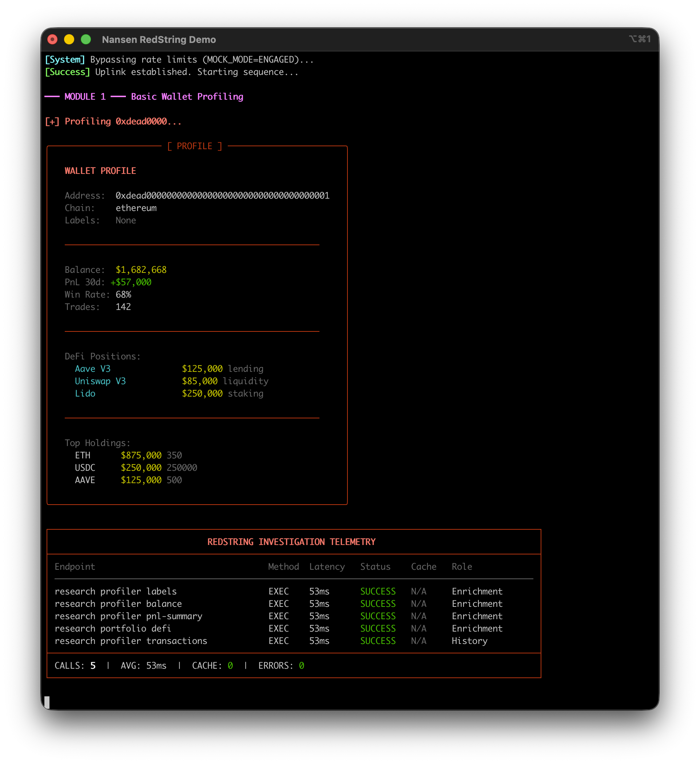This screenshot has width=700, height=764.
Task: Click the PnL 30d value +$57,000
Action: click(131, 282)
